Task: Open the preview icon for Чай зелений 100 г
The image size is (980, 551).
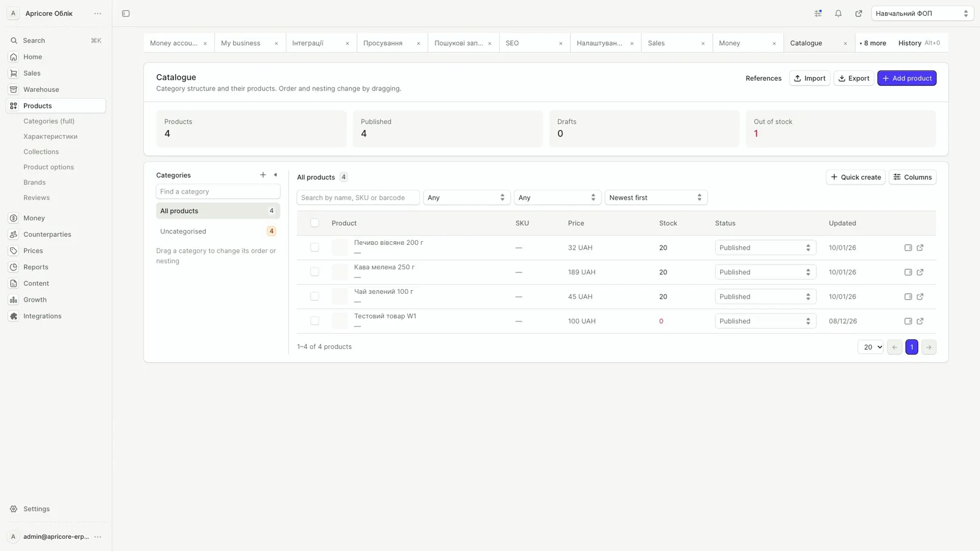Action: coord(908,297)
